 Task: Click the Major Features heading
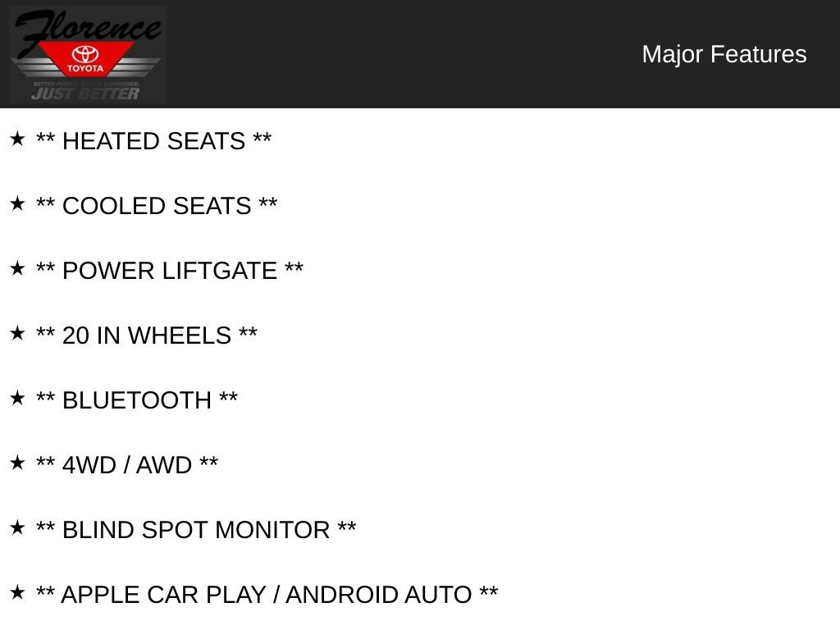724,54
